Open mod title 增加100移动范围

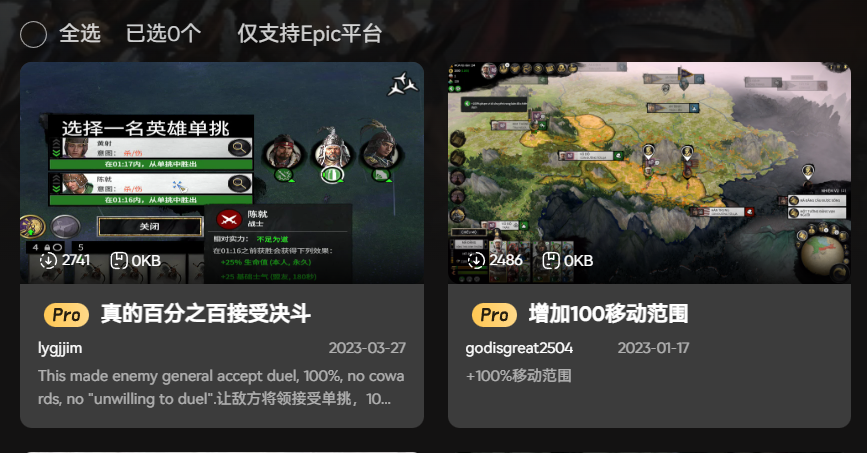pos(608,314)
